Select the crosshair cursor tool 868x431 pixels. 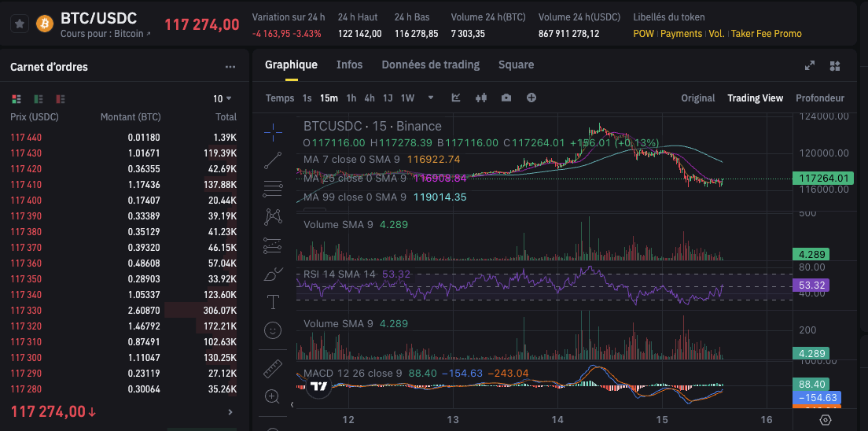(273, 131)
